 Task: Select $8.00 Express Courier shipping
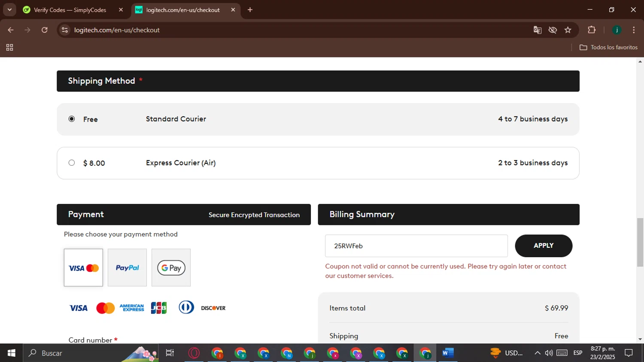(x=72, y=163)
